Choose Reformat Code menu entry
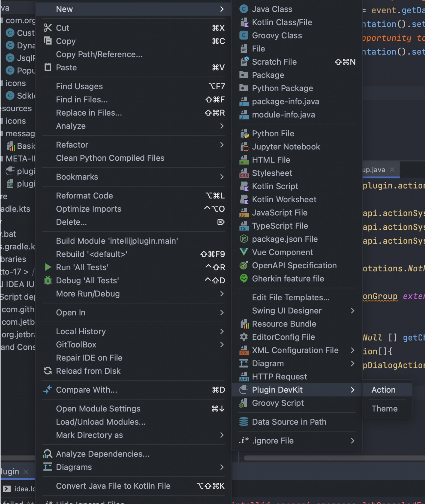The image size is (427, 504). pyautogui.click(x=134, y=196)
